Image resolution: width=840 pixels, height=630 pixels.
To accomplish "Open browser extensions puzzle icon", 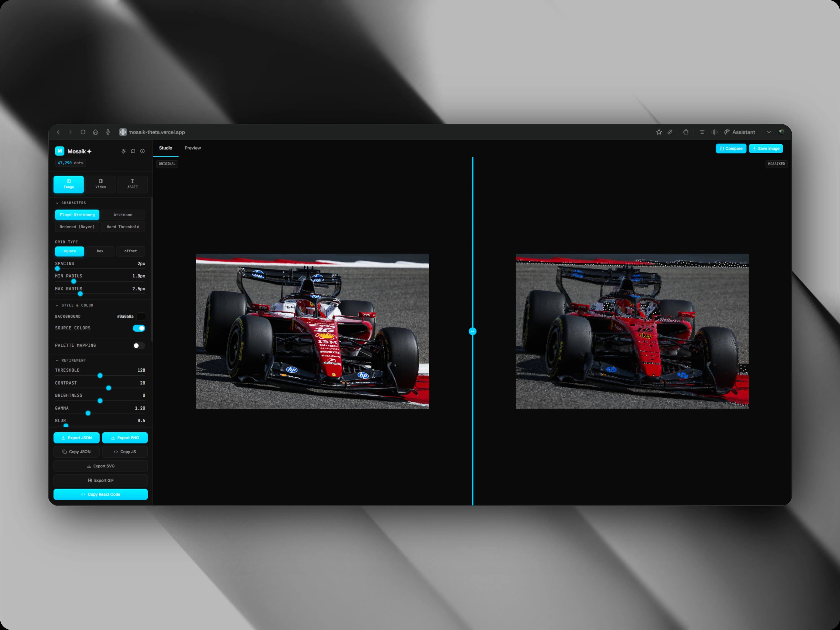I will (x=685, y=132).
